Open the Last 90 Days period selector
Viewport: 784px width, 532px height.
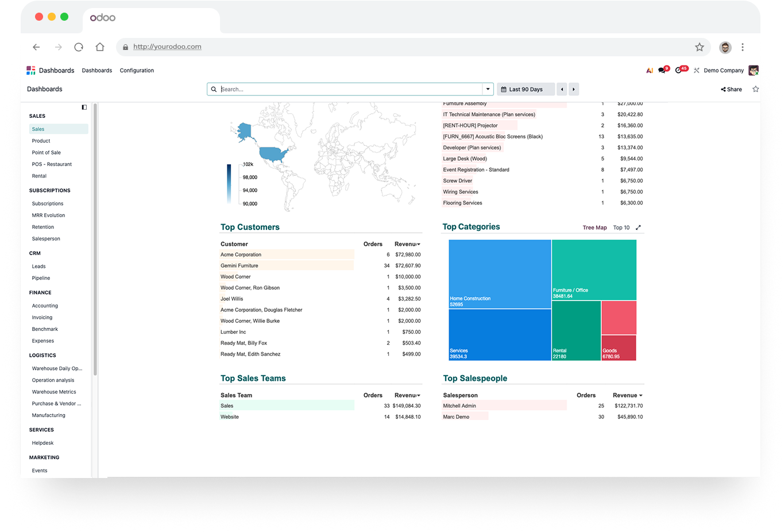point(526,89)
